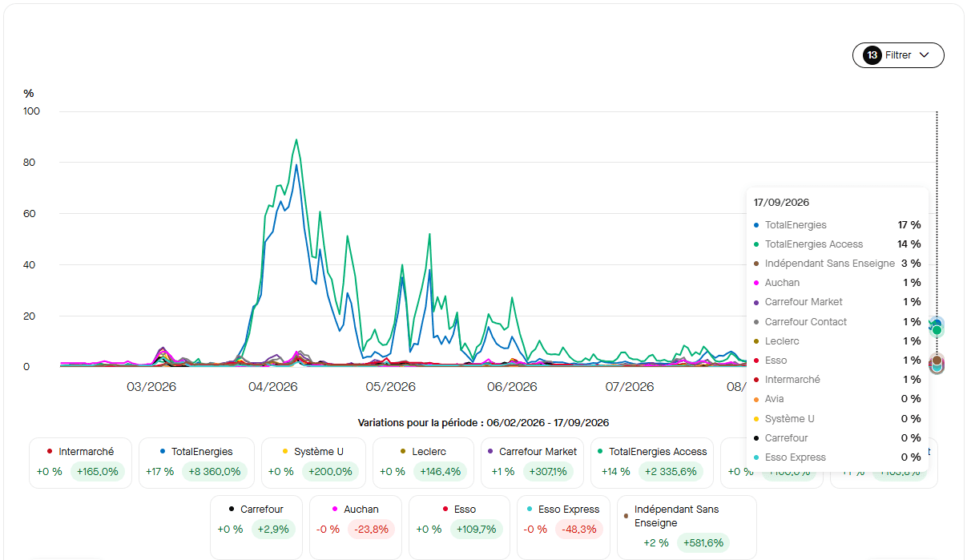Click the +200,0% Système U badge
This screenshot has width=967, height=560.
[x=329, y=472]
